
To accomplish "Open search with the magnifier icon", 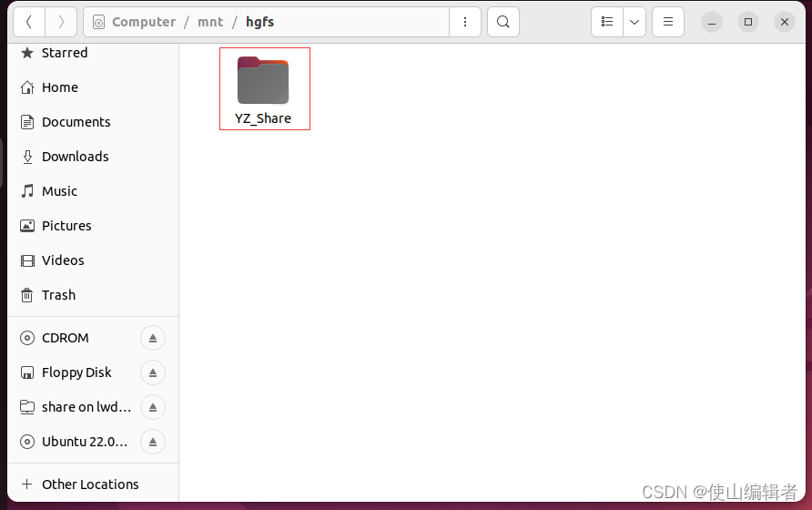I will point(502,22).
